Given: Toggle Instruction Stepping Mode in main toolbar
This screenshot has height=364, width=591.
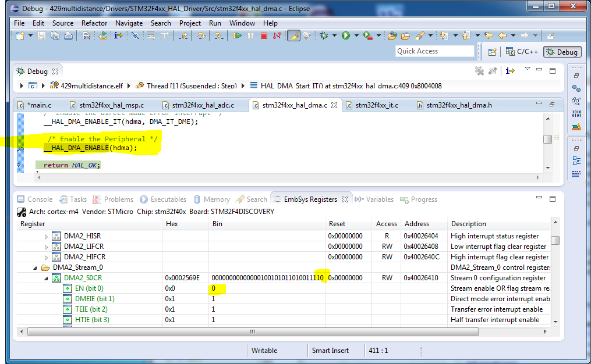Looking at the screenshot, I should [x=118, y=35].
